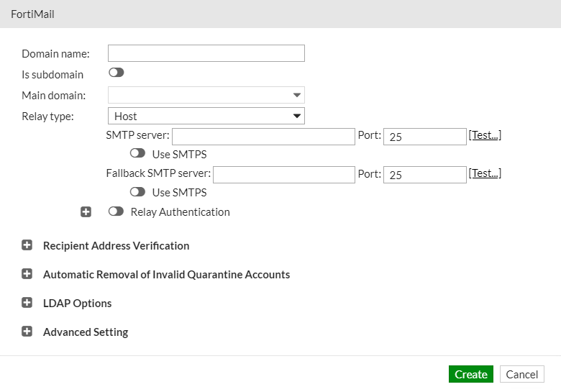The image size is (561, 392).
Task: Test the primary SMTP server connection
Action: tap(485, 135)
